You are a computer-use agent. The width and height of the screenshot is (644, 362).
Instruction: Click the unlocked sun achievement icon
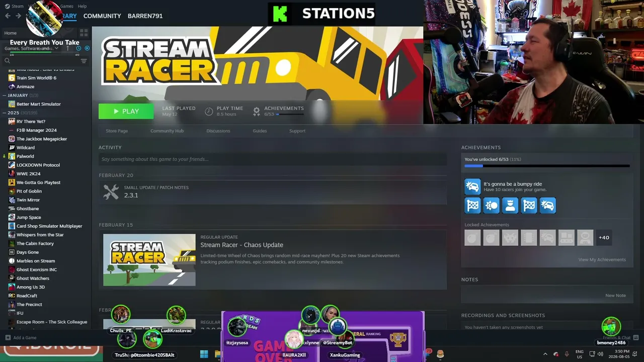click(491, 205)
